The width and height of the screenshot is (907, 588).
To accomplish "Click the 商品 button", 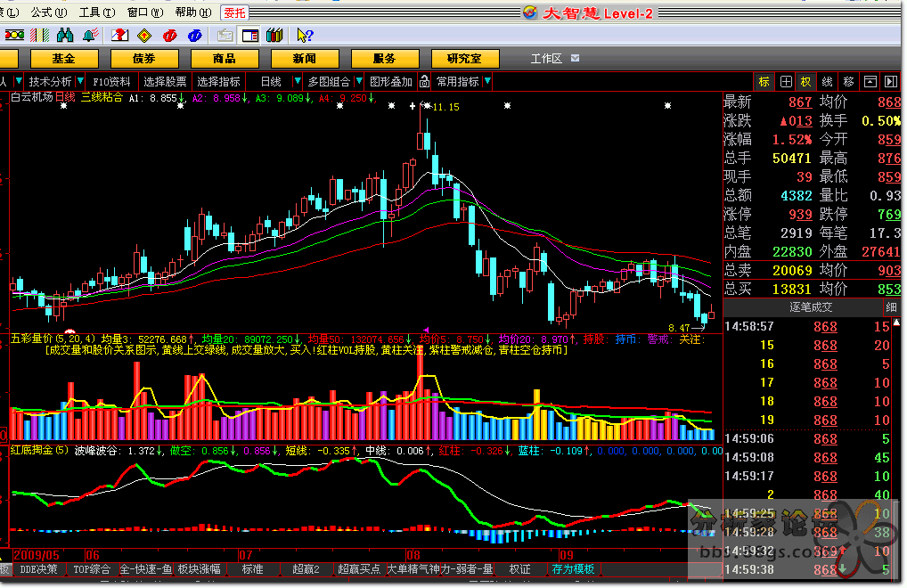I will click(x=225, y=59).
